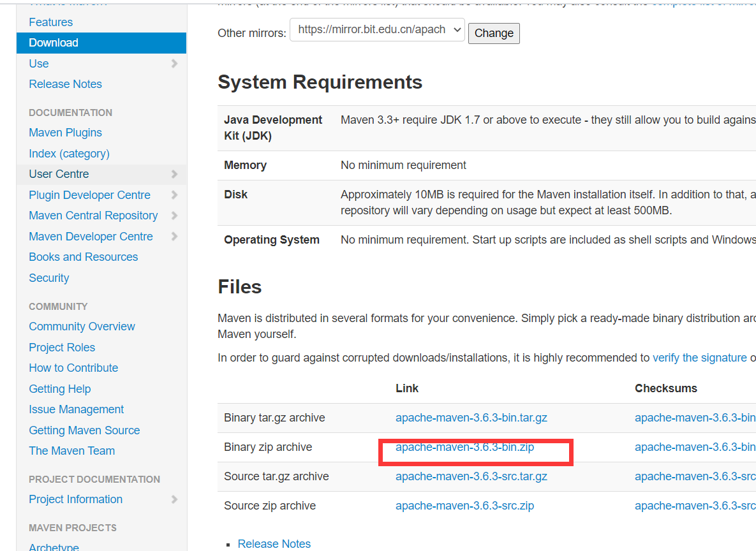Viewport: 756px width, 551px height.
Task: Open Release Notes bullet link below files
Action: (274, 544)
